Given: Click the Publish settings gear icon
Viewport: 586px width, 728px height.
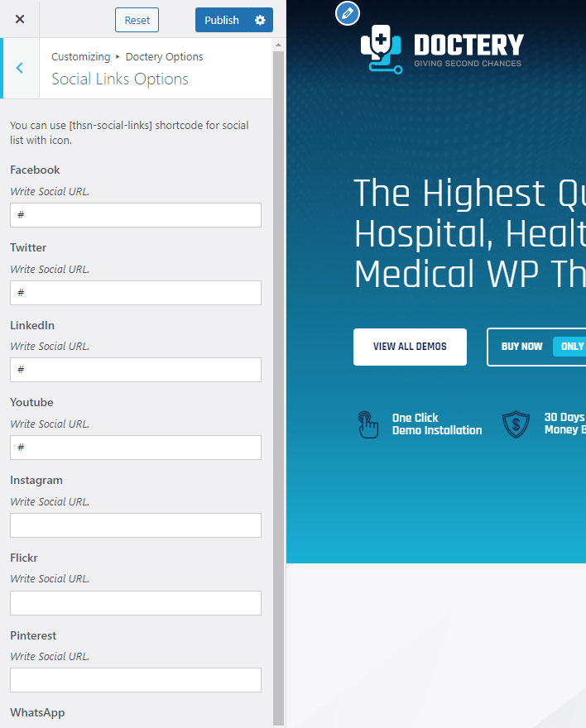Looking at the screenshot, I should click(x=260, y=20).
